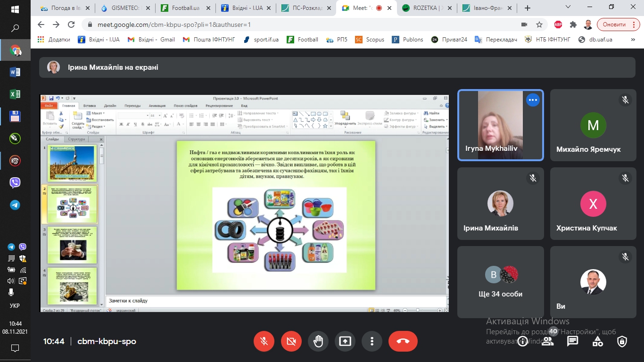
Task: Turn on the camera
Action: pyautogui.click(x=291, y=341)
